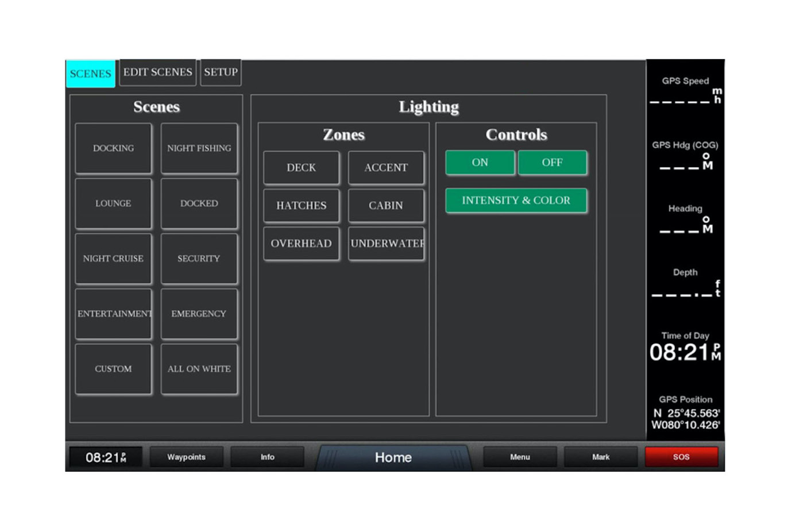Switch to the EDIT SCENES tab

pos(157,72)
